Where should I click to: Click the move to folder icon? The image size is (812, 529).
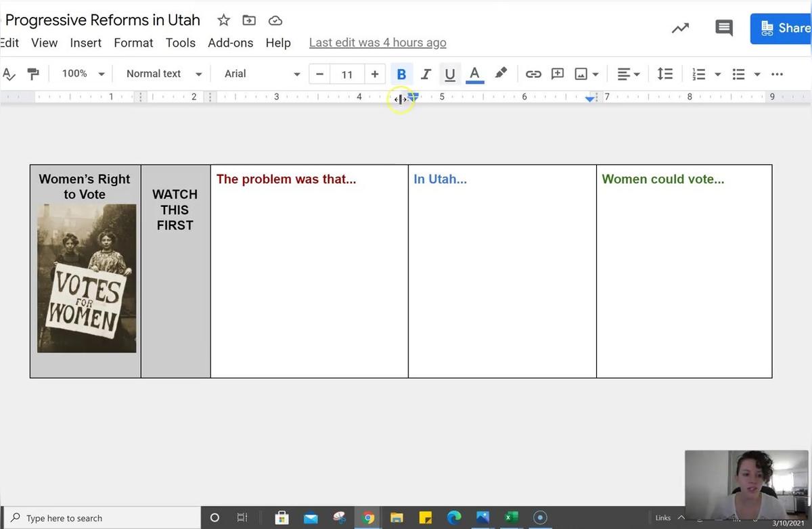click(x=249, y=20)
